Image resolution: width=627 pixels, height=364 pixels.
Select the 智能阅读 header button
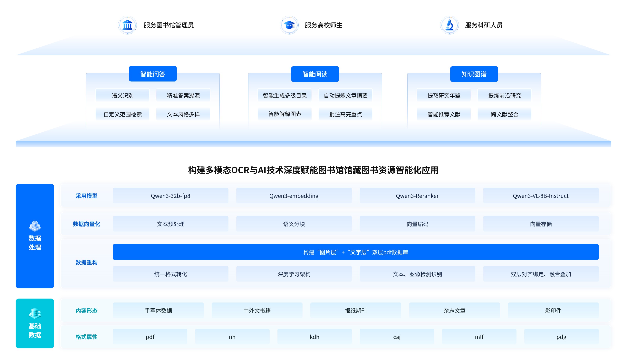pos(315,74)
